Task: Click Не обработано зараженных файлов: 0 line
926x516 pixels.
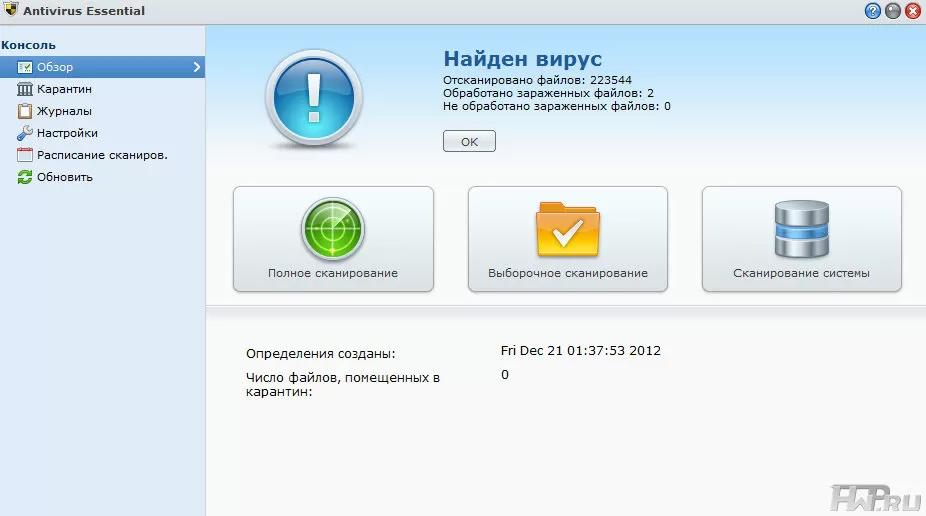Action: pyautogui.click(x=557, y=106)
